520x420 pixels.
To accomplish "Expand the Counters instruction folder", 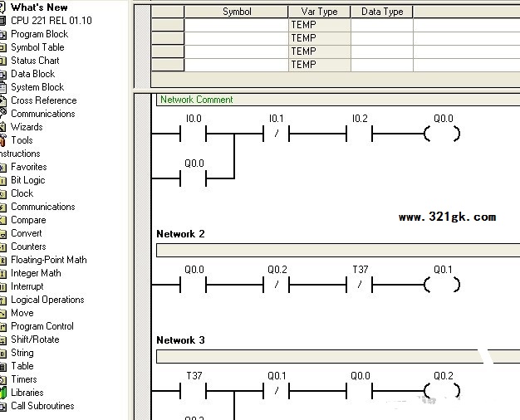I will click(x=28, y=247).
